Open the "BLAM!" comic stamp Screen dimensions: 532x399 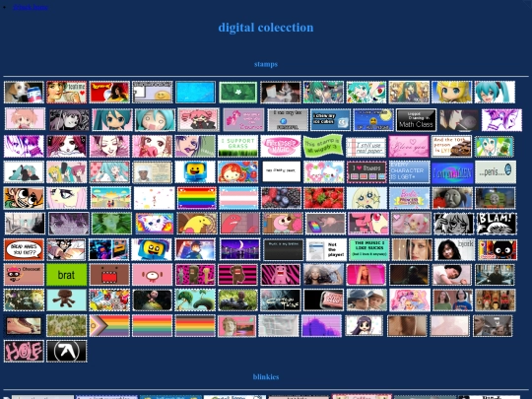pyautogui.click(x=498, y=224)
